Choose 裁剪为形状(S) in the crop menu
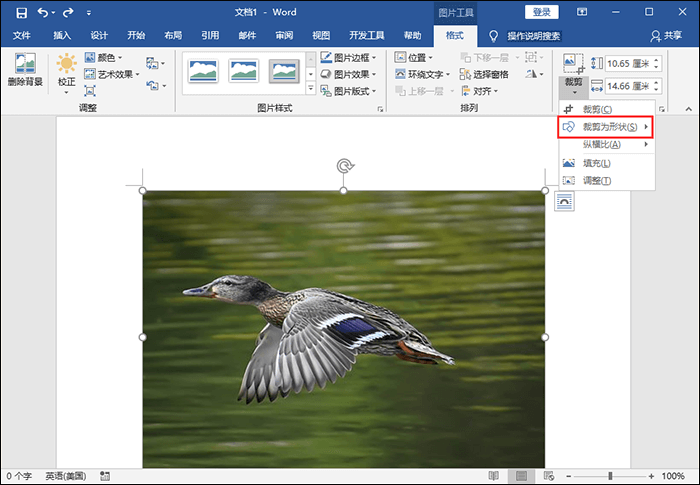This screenshot has width=700, height=485. click(605, 127)
